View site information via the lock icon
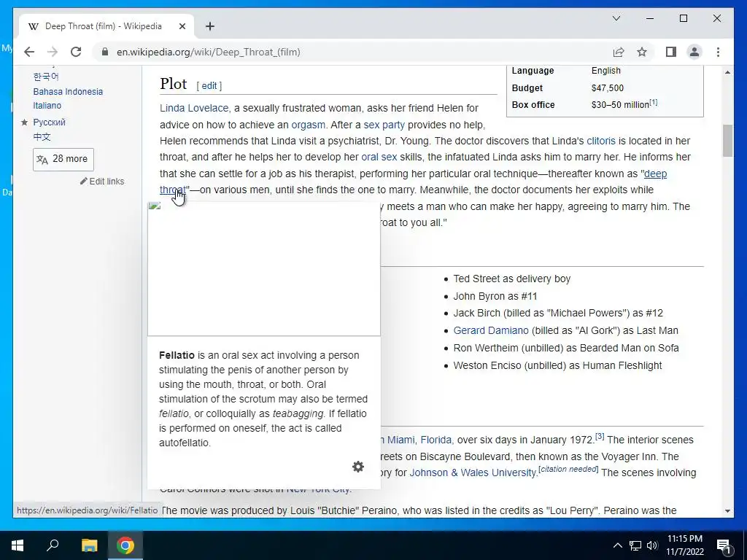 (x=105, y=52)
